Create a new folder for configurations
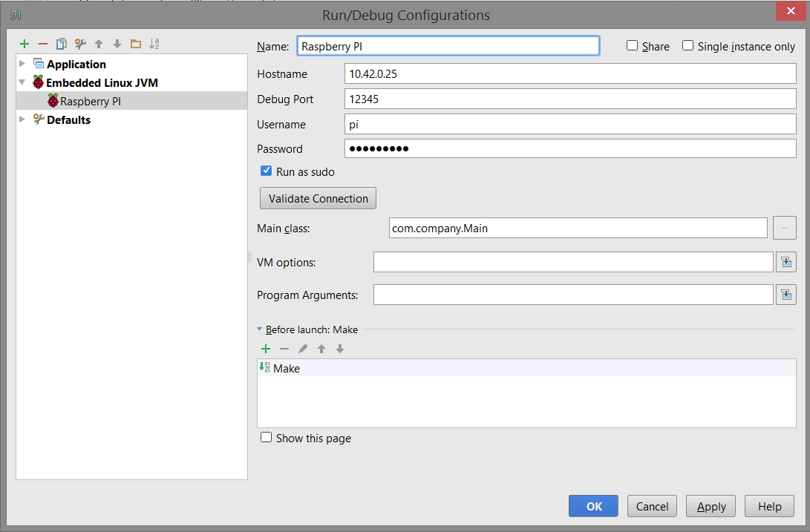 136,44
